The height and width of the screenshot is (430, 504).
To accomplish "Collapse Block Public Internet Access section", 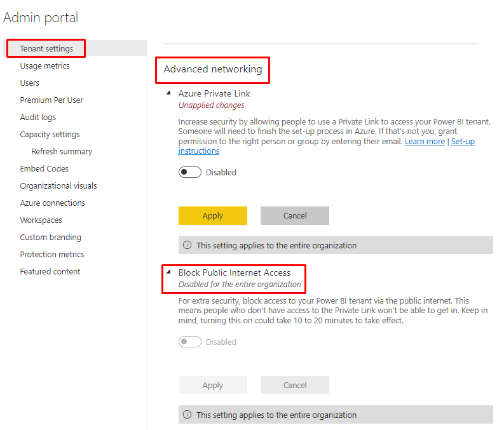I will (x=168, y=272).
